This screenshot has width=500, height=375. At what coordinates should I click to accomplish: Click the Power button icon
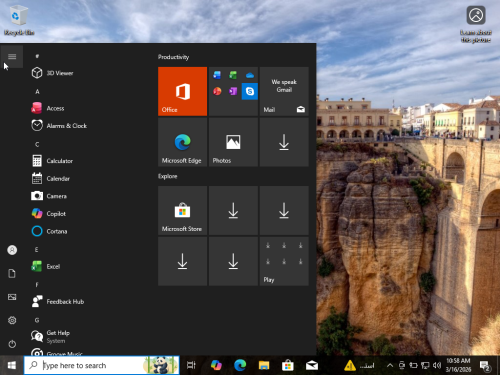[x=12, y=344]
